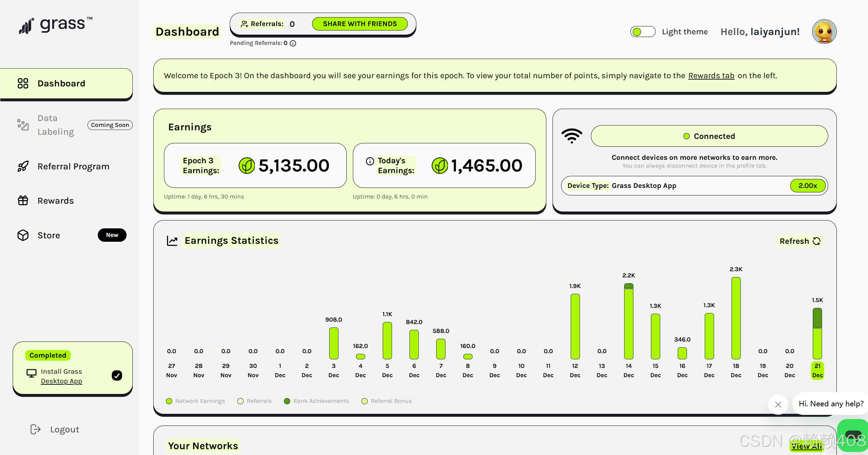Click the Refresh statistics icon
868x455 pixels.
pos(817,241)
